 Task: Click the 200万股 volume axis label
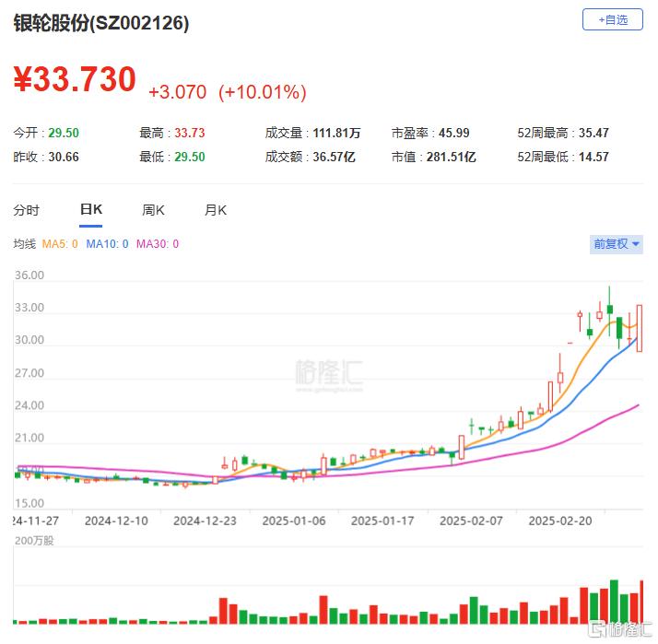(x=34, y=541)
